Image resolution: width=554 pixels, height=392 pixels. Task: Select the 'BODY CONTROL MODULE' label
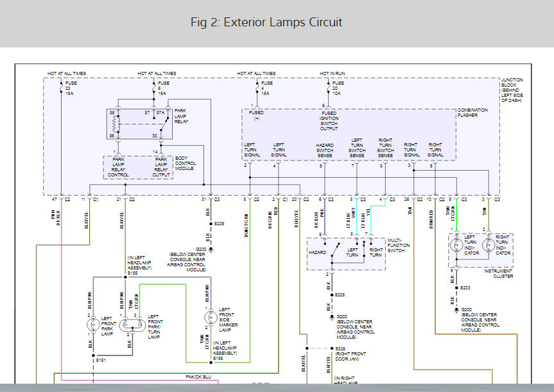(185, 164)
